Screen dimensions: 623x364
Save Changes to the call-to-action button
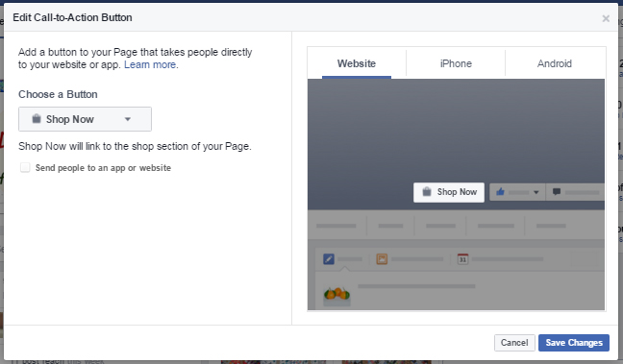point(574,343)
